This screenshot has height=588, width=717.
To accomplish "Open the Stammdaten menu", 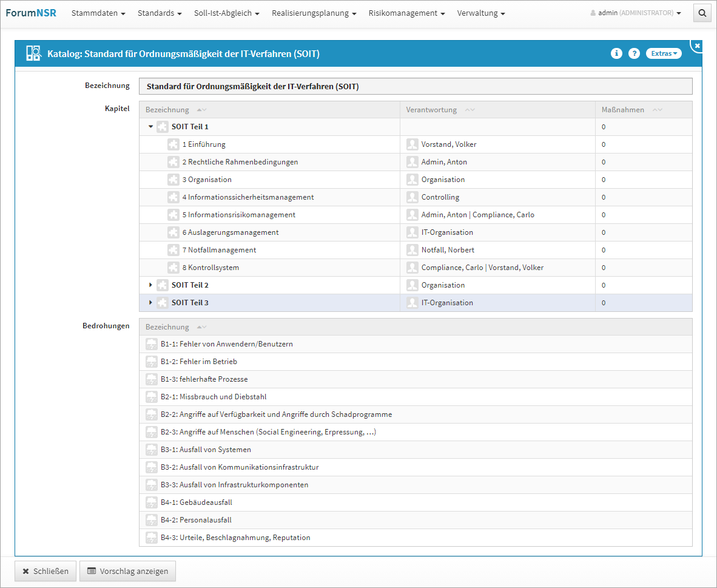I will pos(98,13).
